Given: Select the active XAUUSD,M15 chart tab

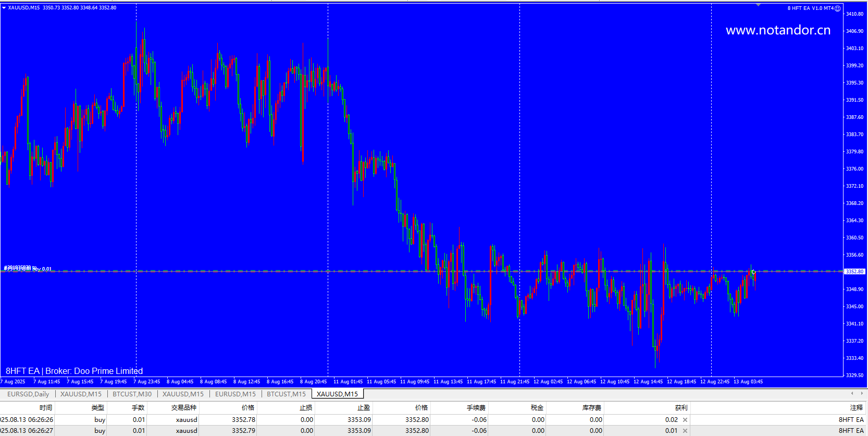Looking at the screenshot, I should [x=338, y=394].
